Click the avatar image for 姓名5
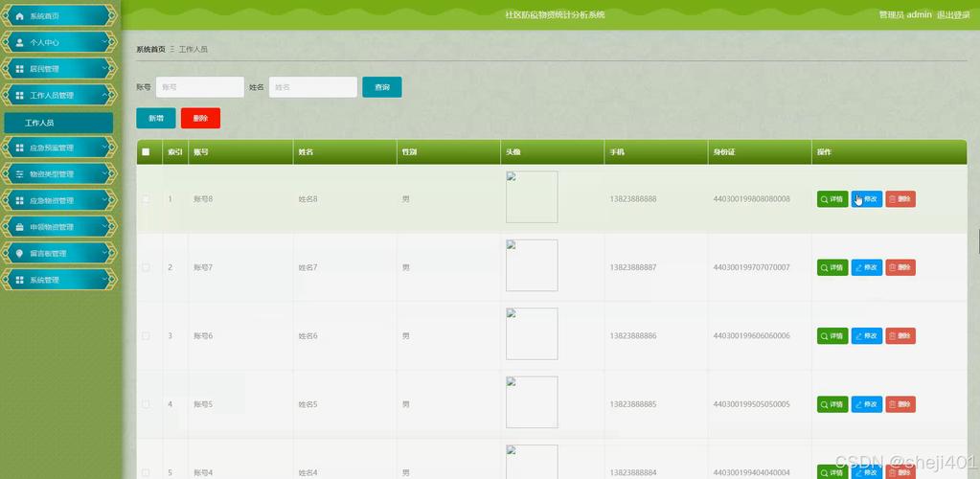 [532, 402]
